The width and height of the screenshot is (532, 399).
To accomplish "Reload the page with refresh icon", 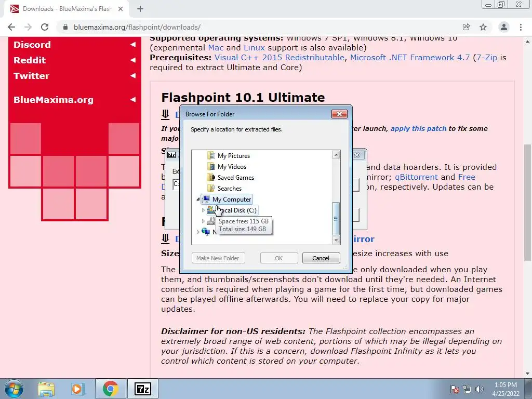I will coord(45,27).
